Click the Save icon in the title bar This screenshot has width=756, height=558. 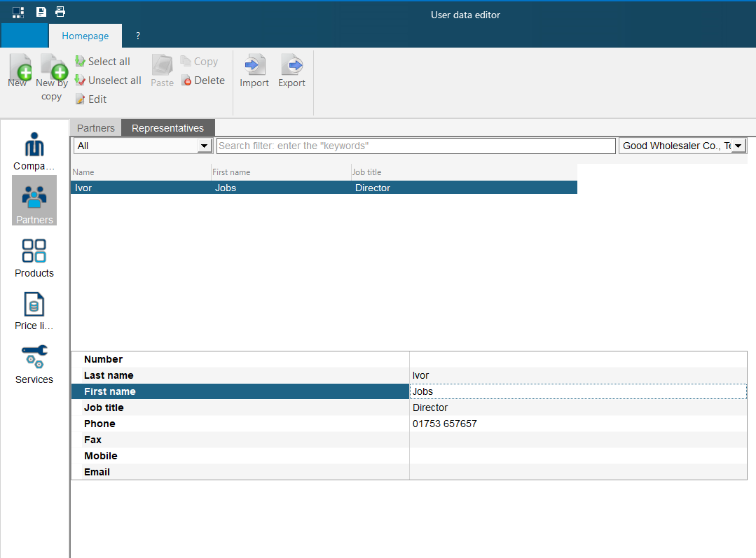coord(41,11)
